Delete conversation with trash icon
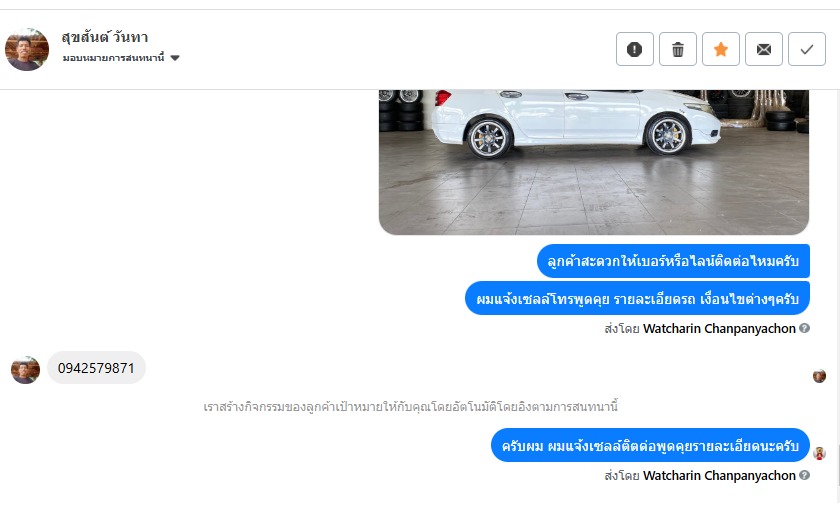Viewport: 840px width, 506px height. pos(678,49)
